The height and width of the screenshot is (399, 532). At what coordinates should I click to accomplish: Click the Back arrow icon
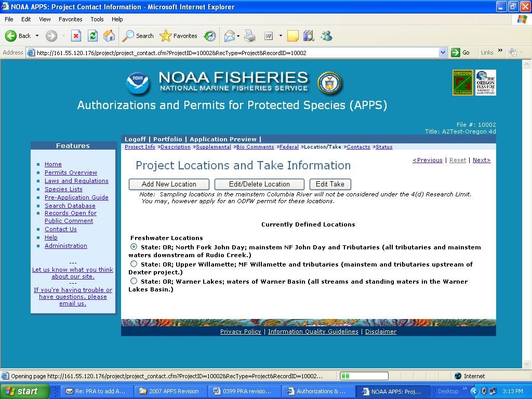11,36
